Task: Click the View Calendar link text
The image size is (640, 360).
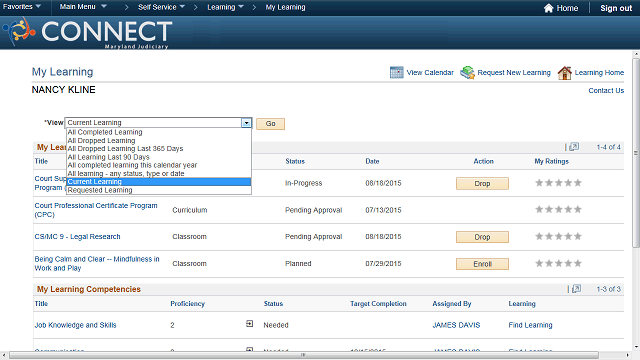Action: click(430, 73)
